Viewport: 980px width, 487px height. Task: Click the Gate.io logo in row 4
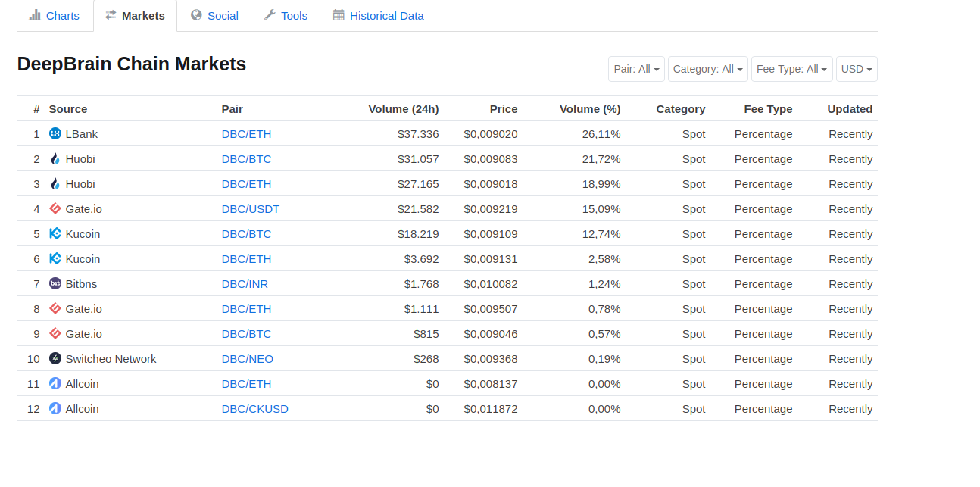[55, 209]
